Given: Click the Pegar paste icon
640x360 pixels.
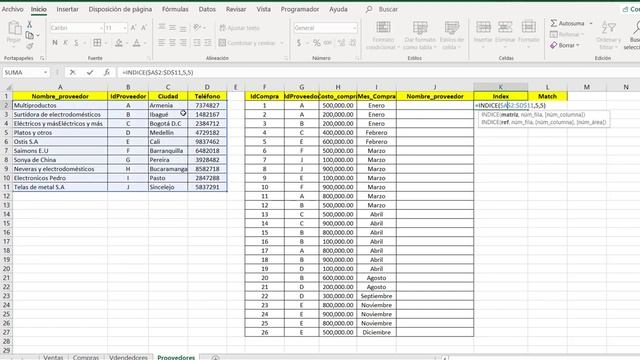Looking at the screenshot, I should (x=14, y=29).
